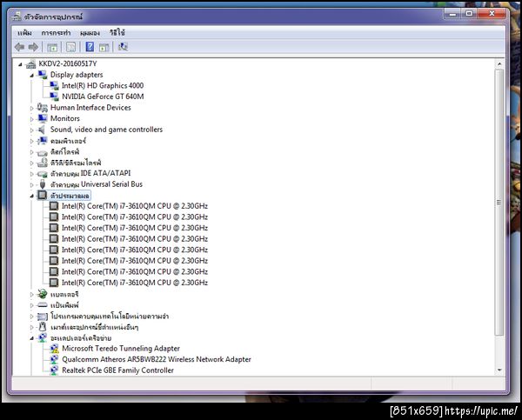Click the Forward arrow in toolbar

point(33,47)
